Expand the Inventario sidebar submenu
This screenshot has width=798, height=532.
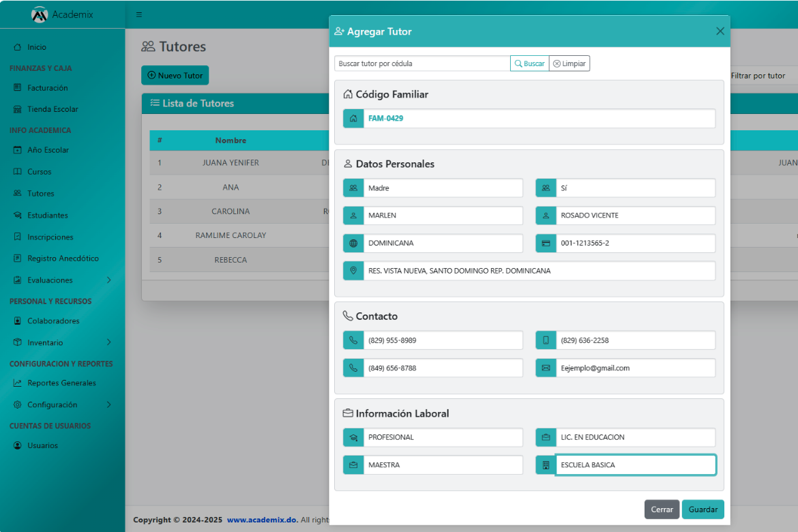pyautogui.click(x=108, y=342)
